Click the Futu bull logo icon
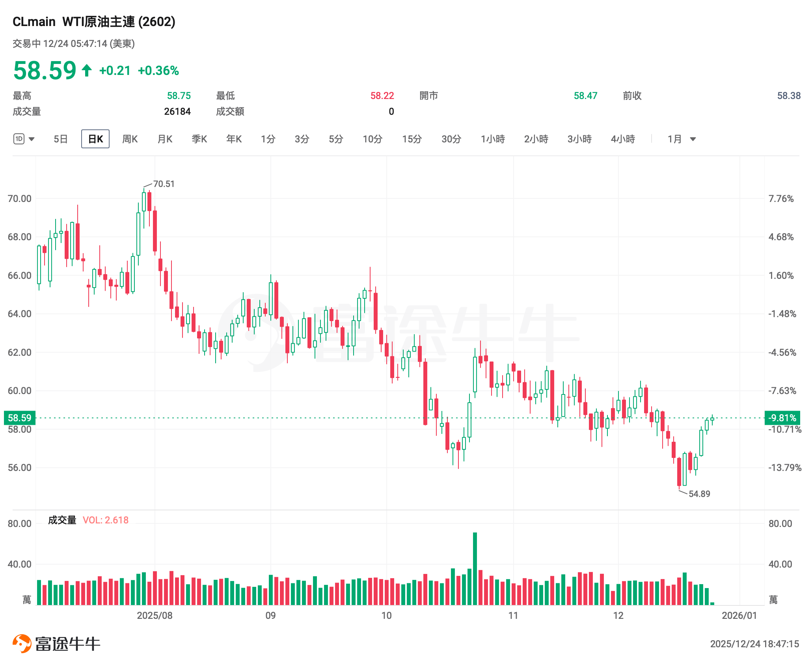The image size is (812, 665). 22,643
